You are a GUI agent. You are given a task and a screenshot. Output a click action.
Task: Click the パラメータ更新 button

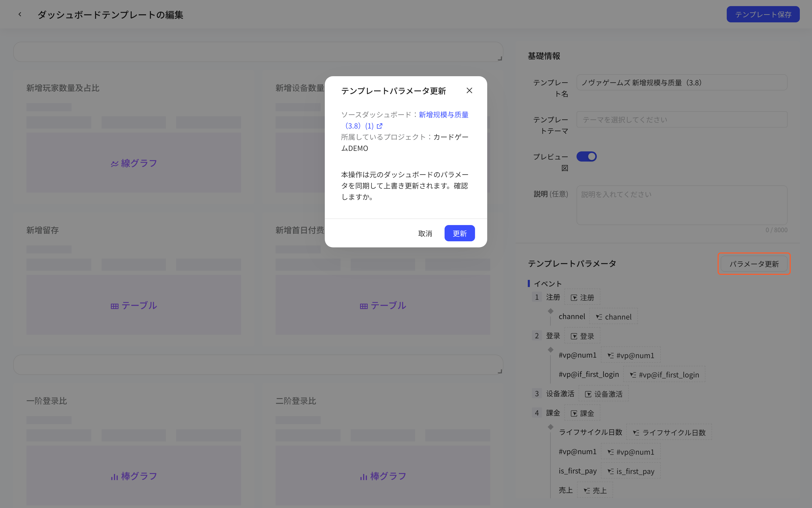tap(754, 264)
